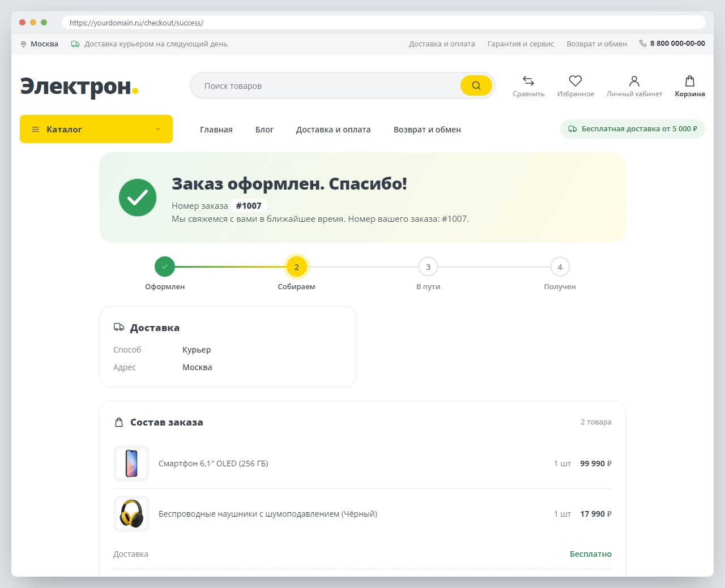Viewport: 725px width, 588px height.
Task: Open the headphones product thumbnail
Action: click(x=131, y=514)
